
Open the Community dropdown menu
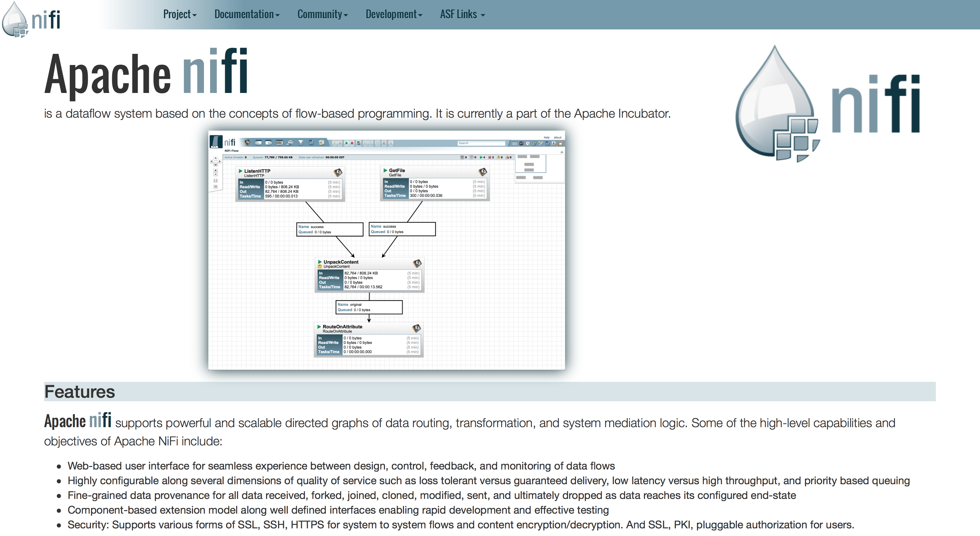click(322, 14)
